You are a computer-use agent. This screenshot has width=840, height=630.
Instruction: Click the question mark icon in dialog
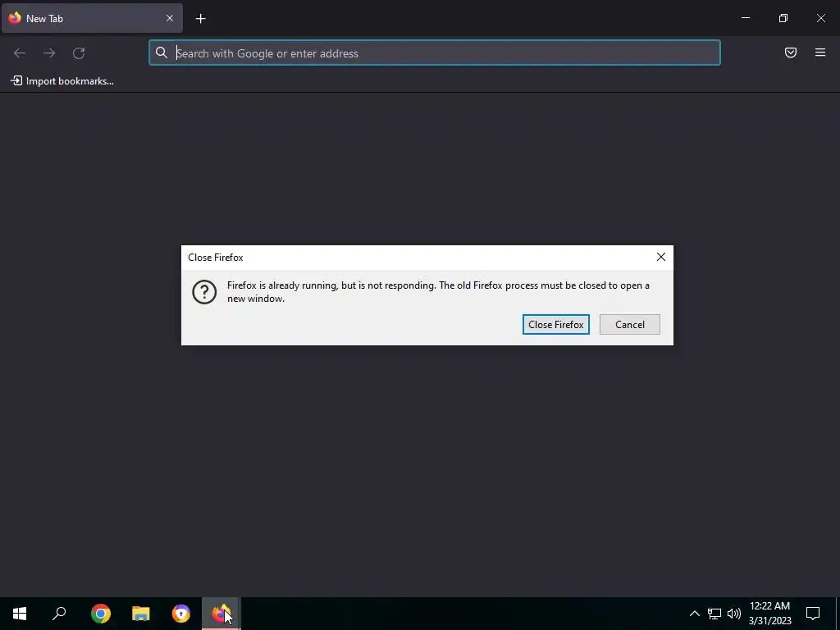click(x=204, y=292)
